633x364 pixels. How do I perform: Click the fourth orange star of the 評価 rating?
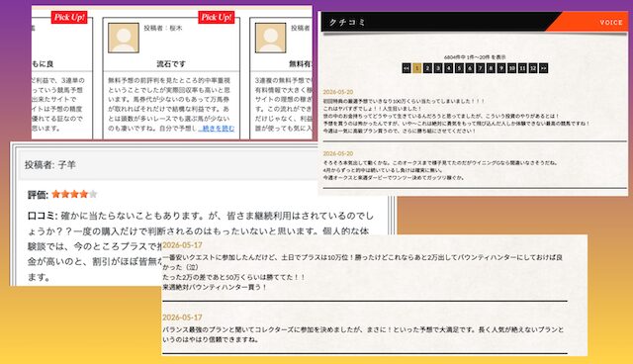pyautogui.click(x=83, y=195)
